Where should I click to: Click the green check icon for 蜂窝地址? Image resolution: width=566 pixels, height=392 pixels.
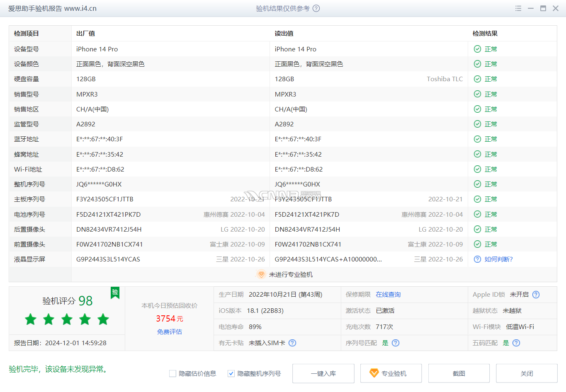[477, 154]
